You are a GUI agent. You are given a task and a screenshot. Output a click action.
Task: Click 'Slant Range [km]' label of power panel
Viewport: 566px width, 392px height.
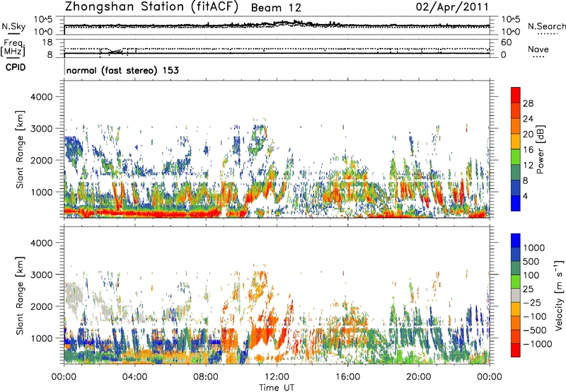[20, 149]
